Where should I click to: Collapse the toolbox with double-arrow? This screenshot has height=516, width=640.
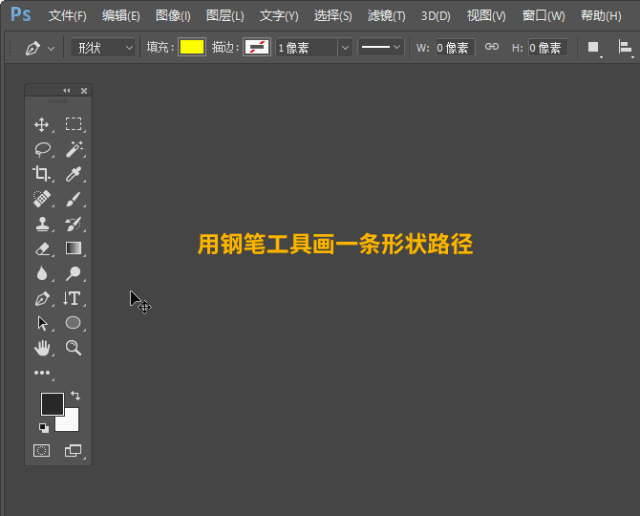67,90
